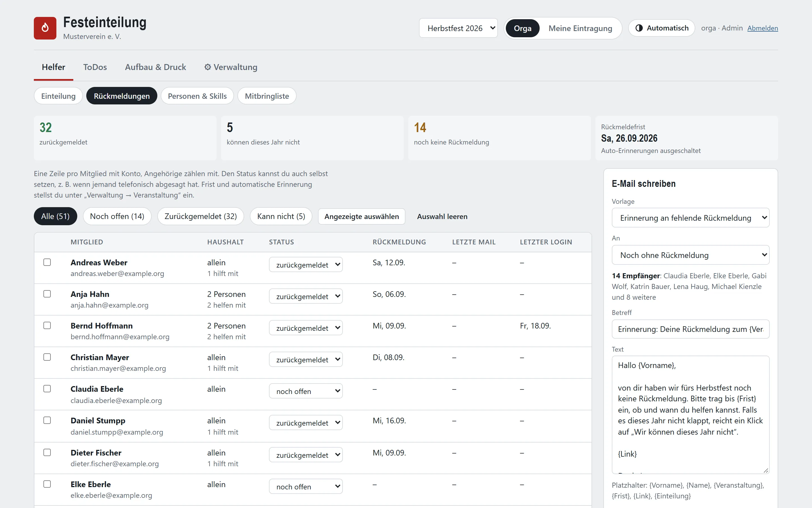This screenshot has width=812, height=508.
Task: Open the Mitbringliste sub-tab
Action: 267,96
